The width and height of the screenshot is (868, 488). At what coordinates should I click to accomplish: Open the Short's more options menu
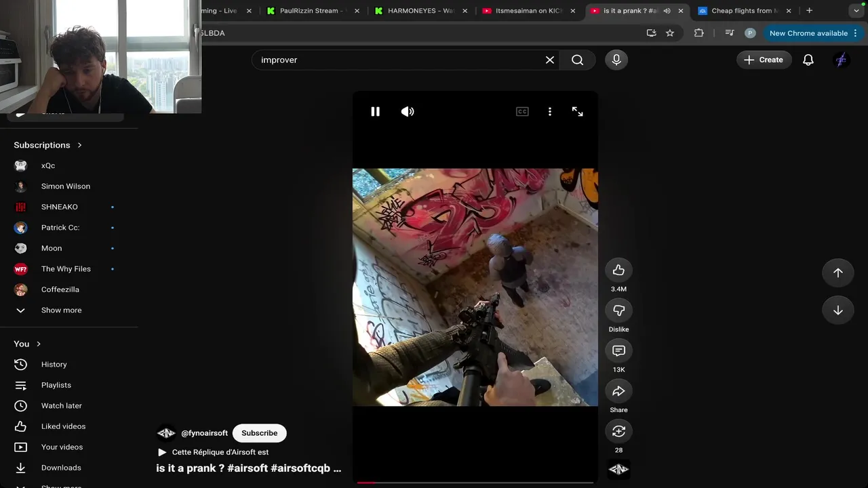550,112
